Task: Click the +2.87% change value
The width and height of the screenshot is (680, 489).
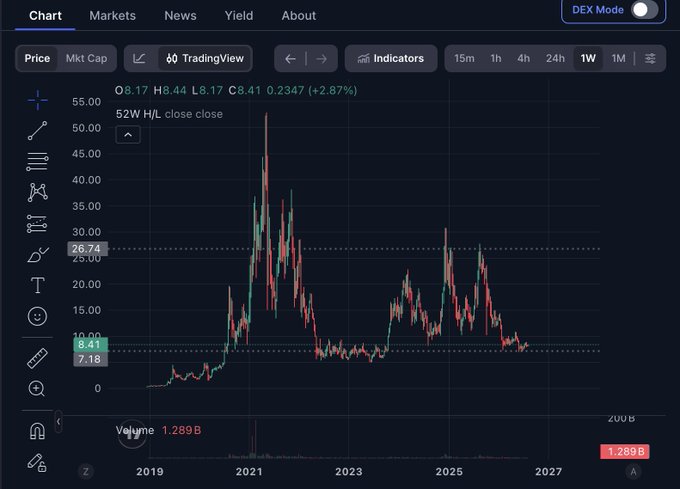Action: (333, 90)
